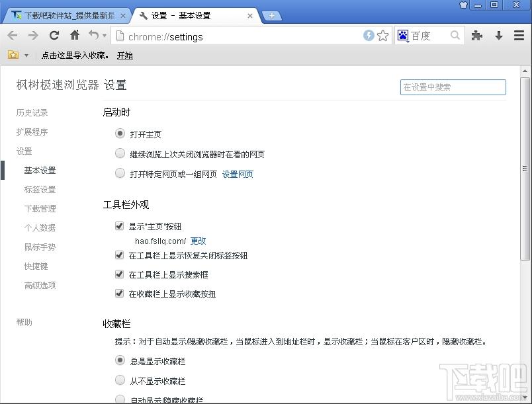Select 鼠标手势 in the sidebar

[x=40, y=247]
